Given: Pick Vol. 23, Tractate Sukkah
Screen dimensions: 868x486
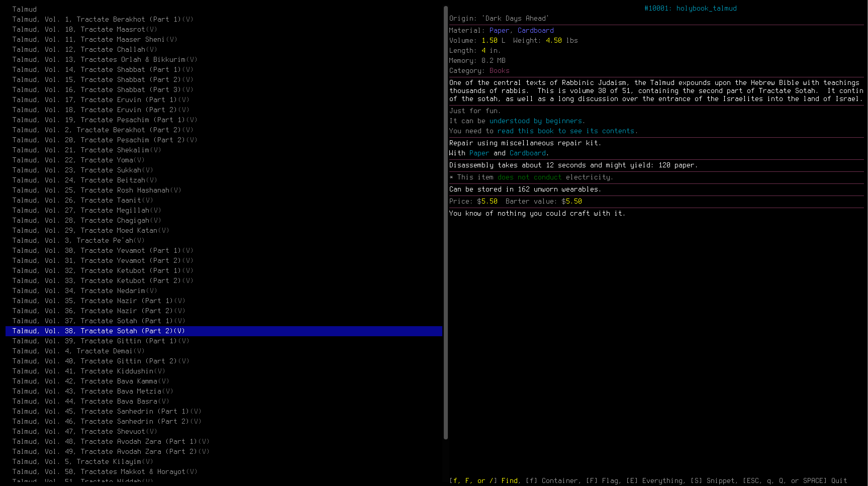Looking at the screenshot, I should click(x=82, y=170).
